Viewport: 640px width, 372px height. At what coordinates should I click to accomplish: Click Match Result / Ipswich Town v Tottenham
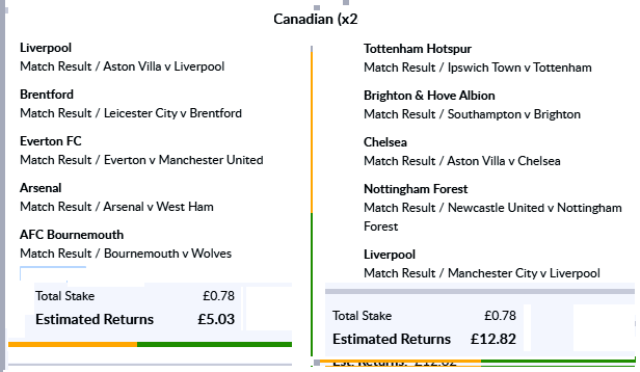coord(478,68)
